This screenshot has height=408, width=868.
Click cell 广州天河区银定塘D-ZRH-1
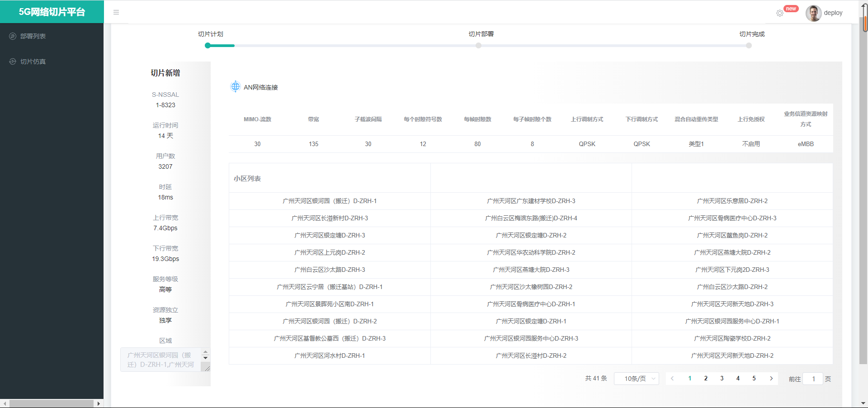[531, 321]
